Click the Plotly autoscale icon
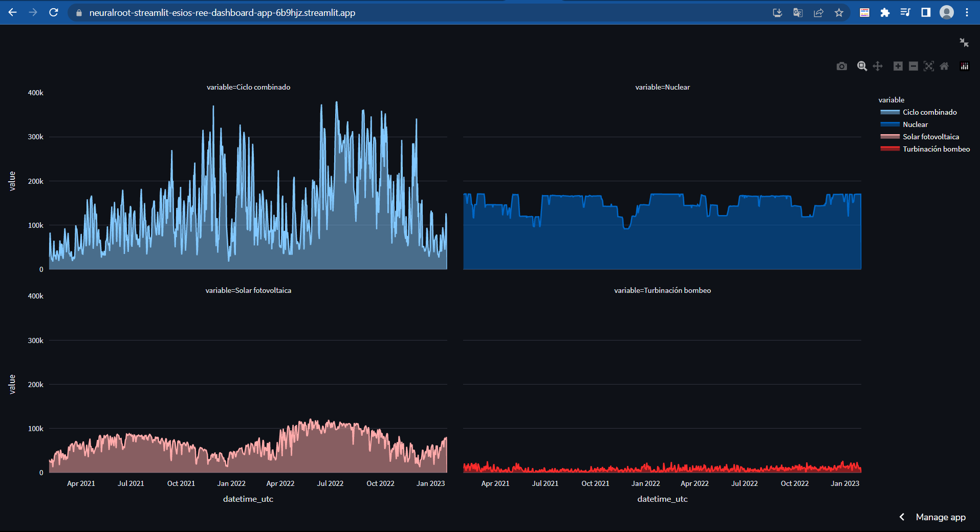The width and height of the screenshot is (980, 532). [929, 66]
